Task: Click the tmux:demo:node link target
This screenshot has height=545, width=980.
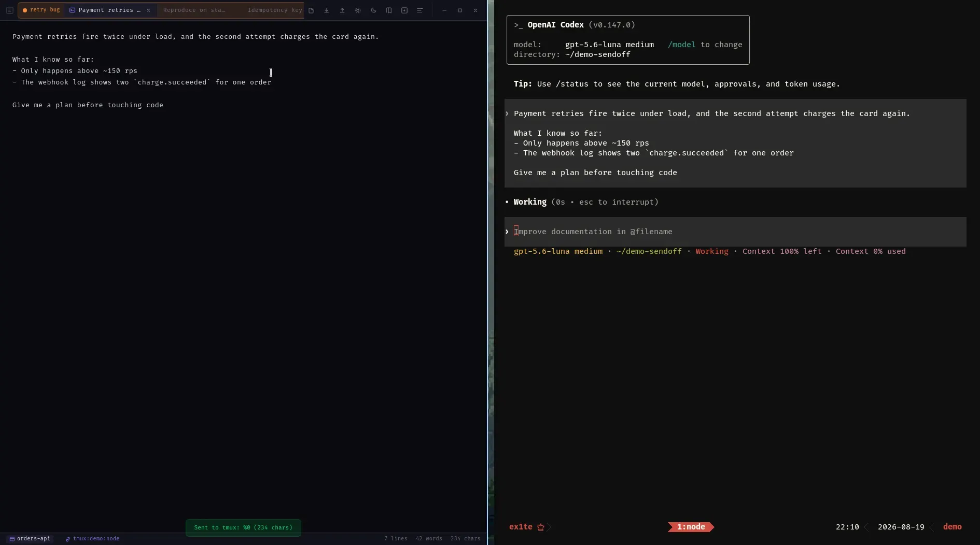Action: [92, 539]
